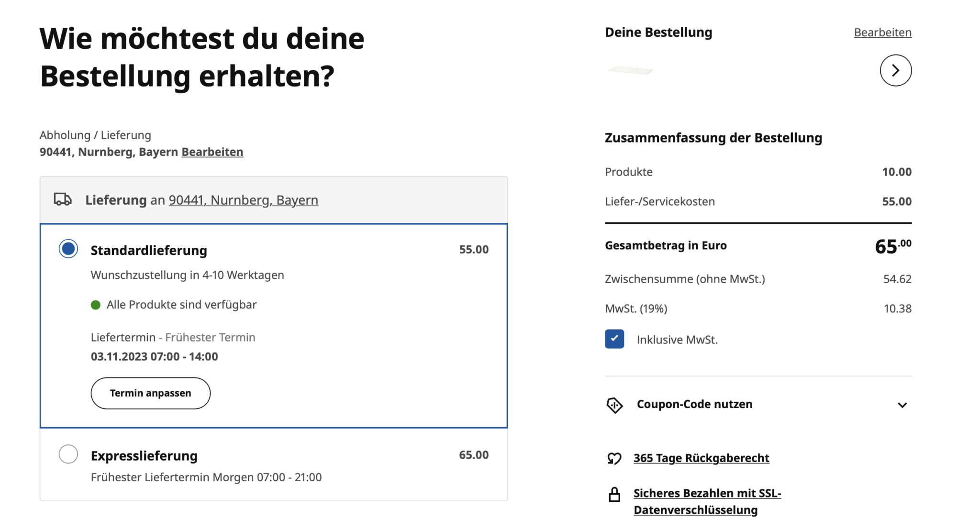Select the Expresslieferung radio button
This screenshot has width=980, height=520.
tap(68, 454)
